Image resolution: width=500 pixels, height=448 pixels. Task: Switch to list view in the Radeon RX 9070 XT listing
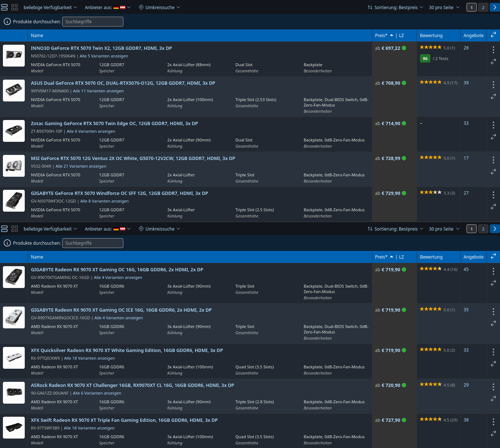click(4, 229)
